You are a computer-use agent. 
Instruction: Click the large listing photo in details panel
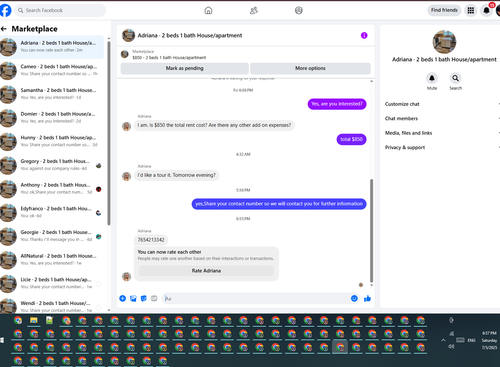pos(444,42)
